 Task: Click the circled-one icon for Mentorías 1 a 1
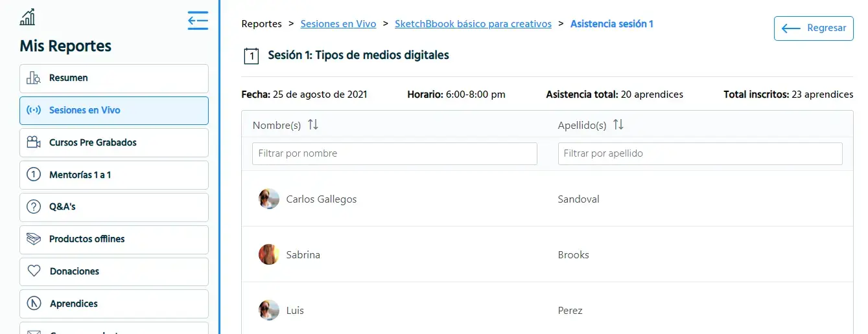pos(34,175)
